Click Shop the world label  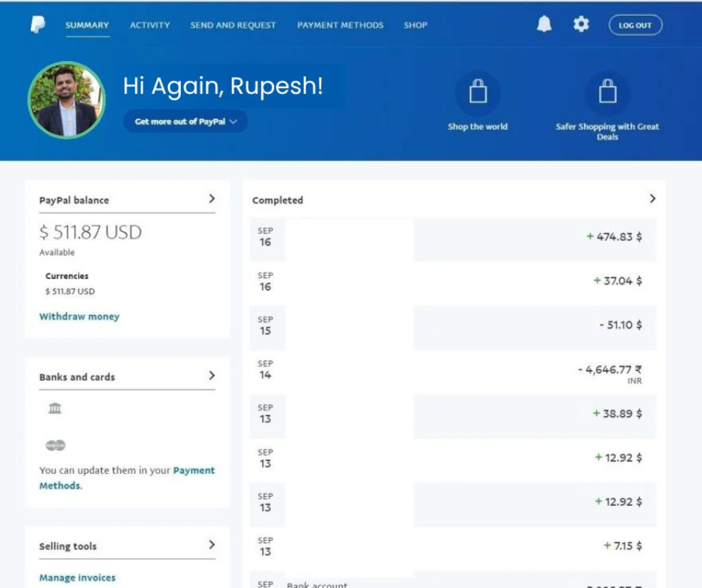pyautogui.click(x=478, y=127)
